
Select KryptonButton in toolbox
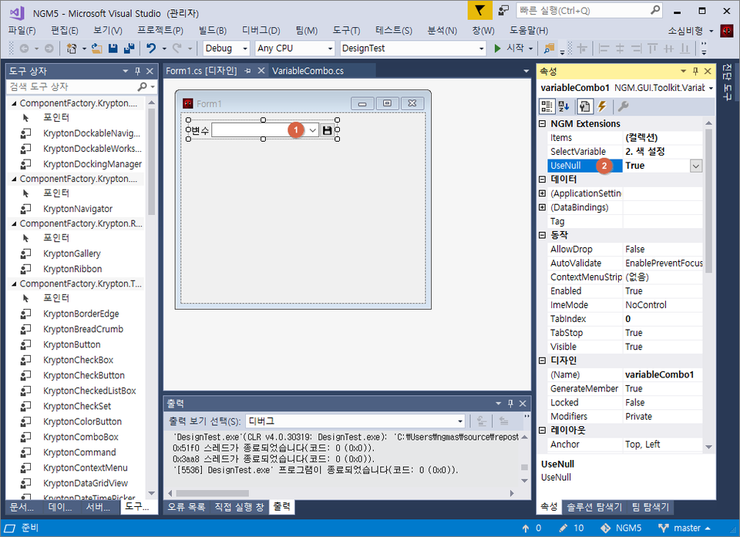pyautogui.click(x=72, y=344)
